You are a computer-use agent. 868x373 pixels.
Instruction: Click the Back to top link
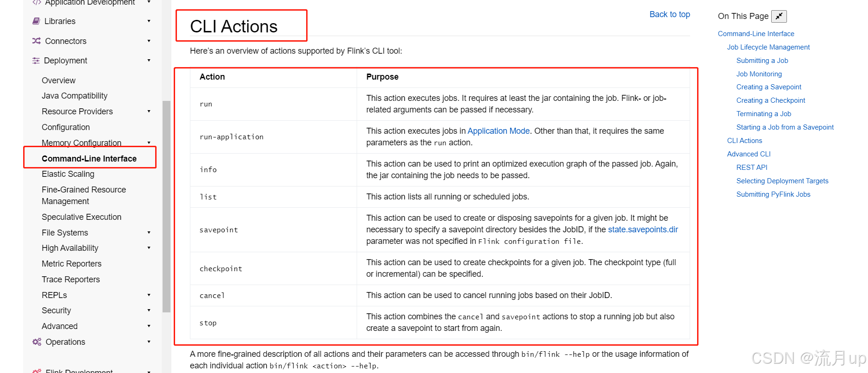click(x=670, y=14)
